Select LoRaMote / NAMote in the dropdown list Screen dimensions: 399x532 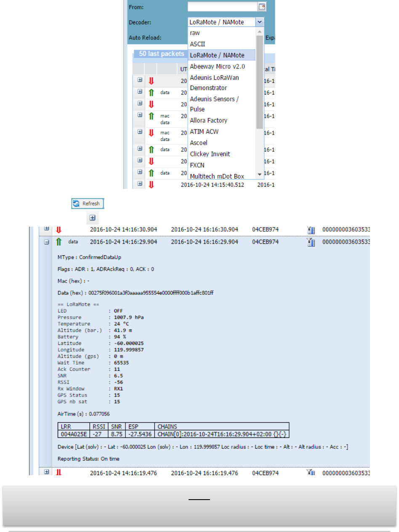[x=222, y=55]
